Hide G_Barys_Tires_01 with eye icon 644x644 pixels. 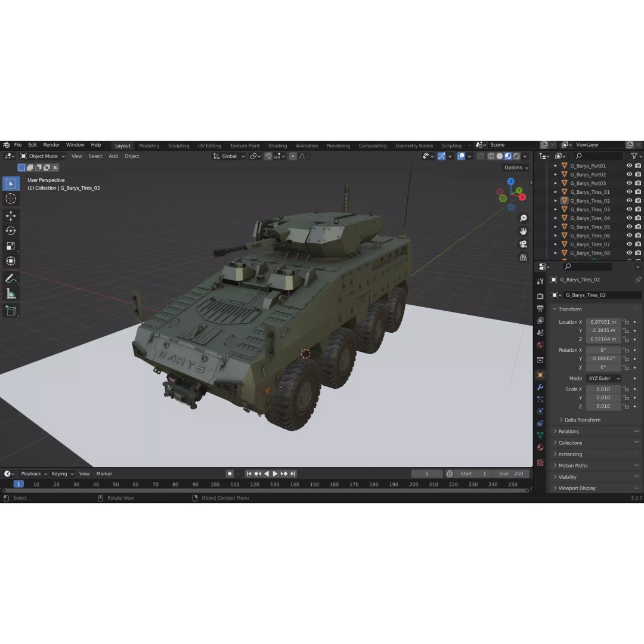coord(629,192)
